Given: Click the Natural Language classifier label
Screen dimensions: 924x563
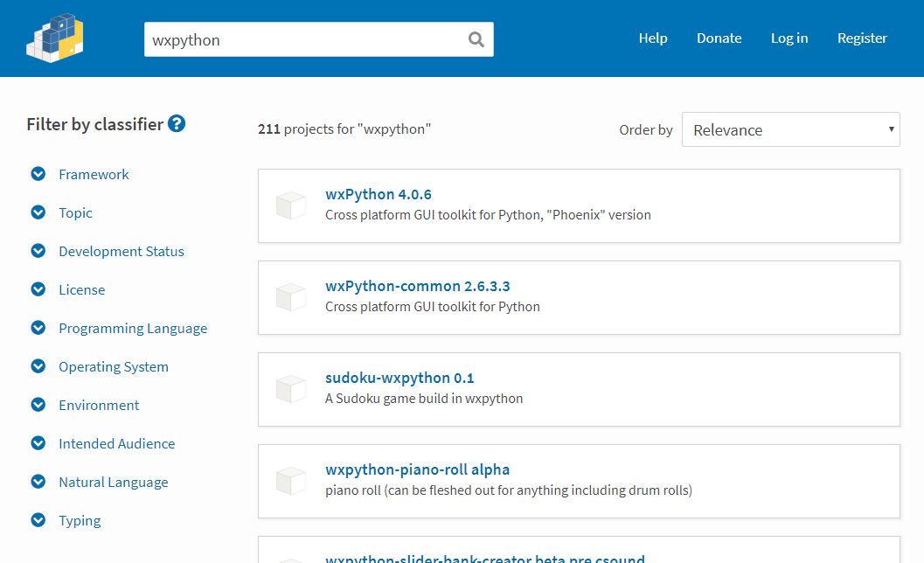Looking at the screenshot, I should (114, 483).
